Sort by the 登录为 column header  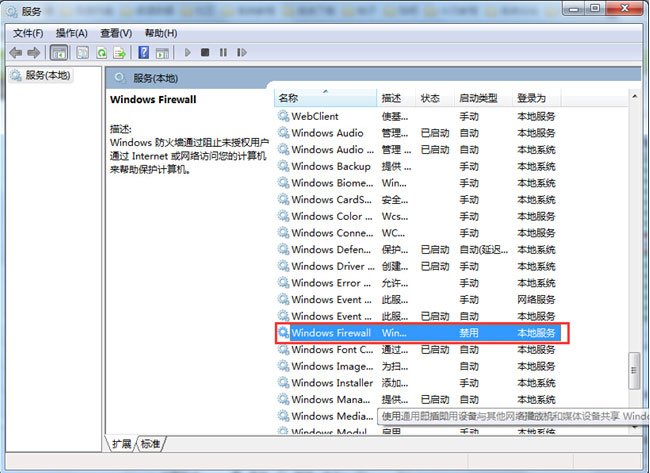tap(536, 98)
